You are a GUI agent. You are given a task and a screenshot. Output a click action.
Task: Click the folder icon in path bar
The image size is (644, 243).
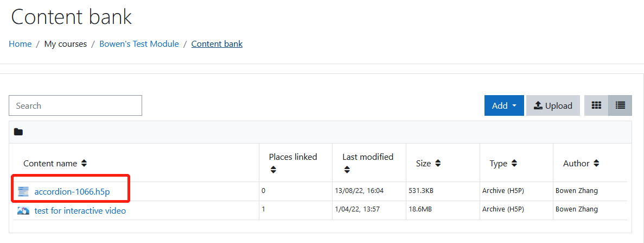[18, 132]
